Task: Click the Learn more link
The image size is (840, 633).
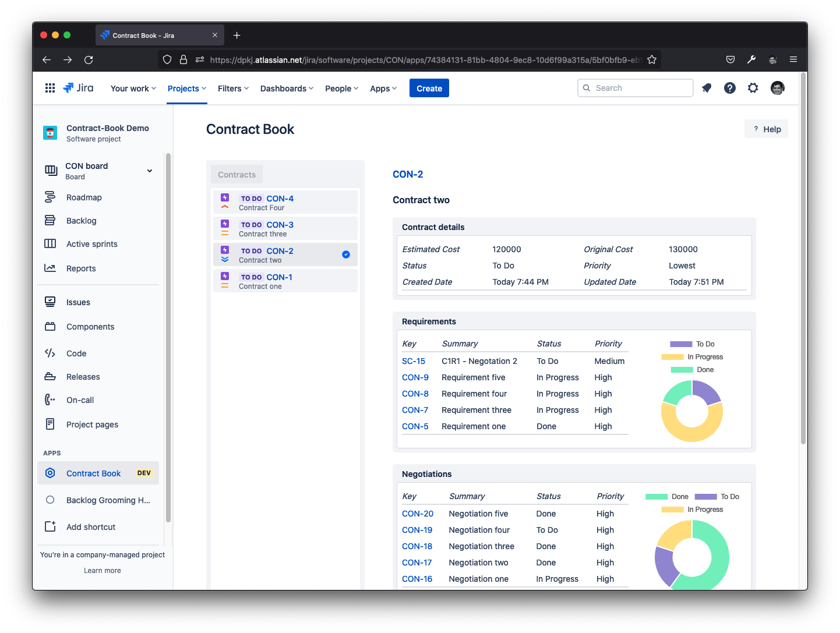Action: [x=103, y=571]
